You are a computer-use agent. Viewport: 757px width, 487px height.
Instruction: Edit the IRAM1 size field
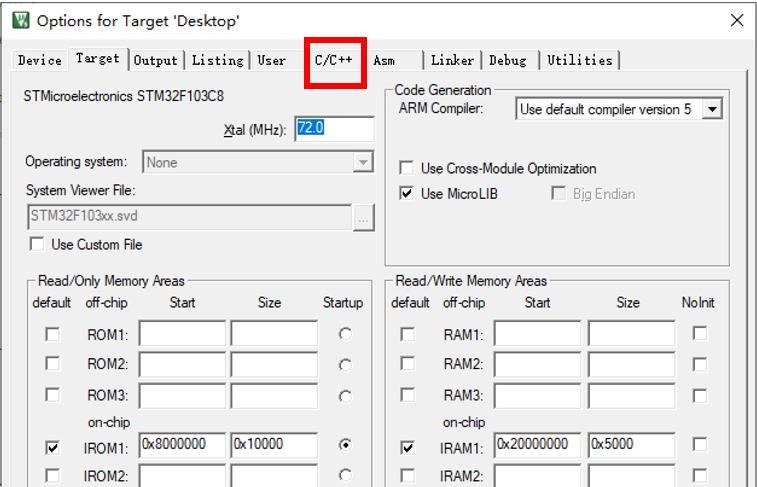630,445
